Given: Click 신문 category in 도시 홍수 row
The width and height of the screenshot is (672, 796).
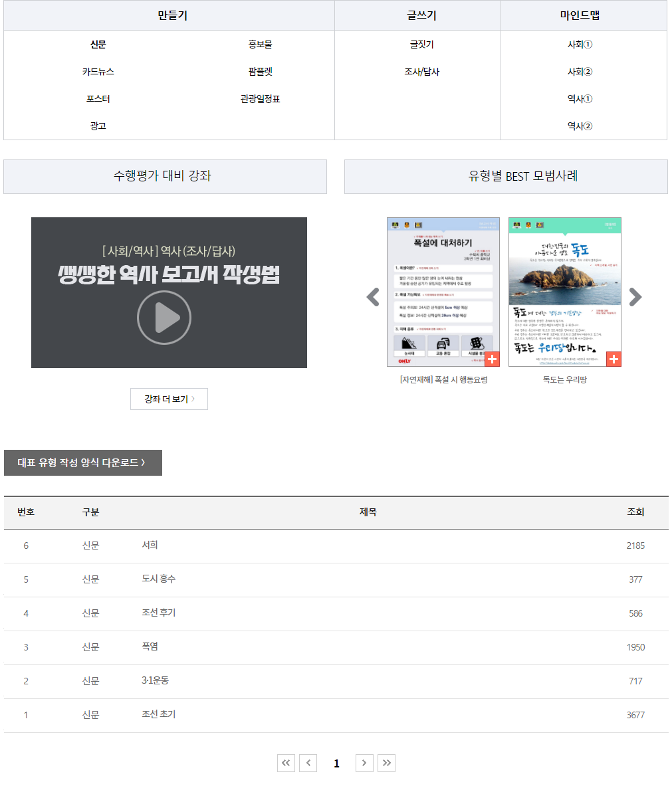Looking at the screenshot, I should 90,579.
